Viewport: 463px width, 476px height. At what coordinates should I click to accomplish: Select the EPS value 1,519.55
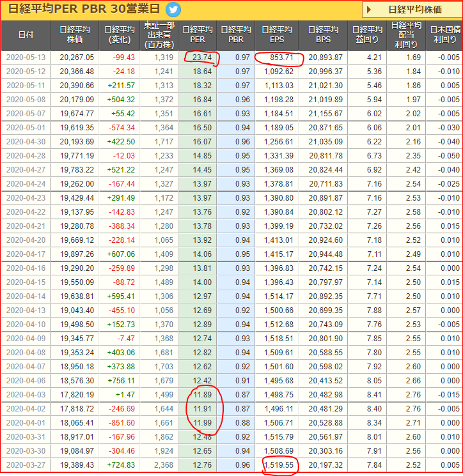click(279, 465)
